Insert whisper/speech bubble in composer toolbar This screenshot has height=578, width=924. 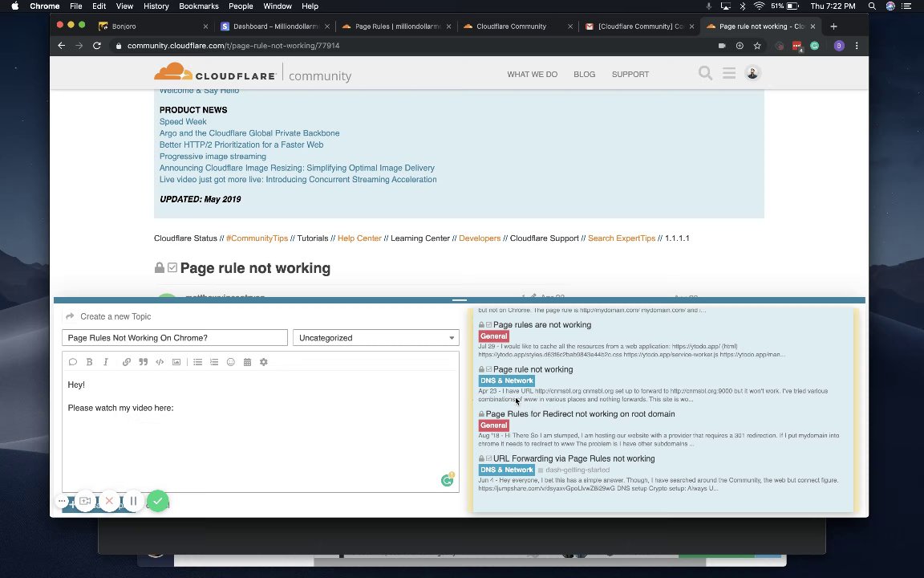click(x=73, y=362)
